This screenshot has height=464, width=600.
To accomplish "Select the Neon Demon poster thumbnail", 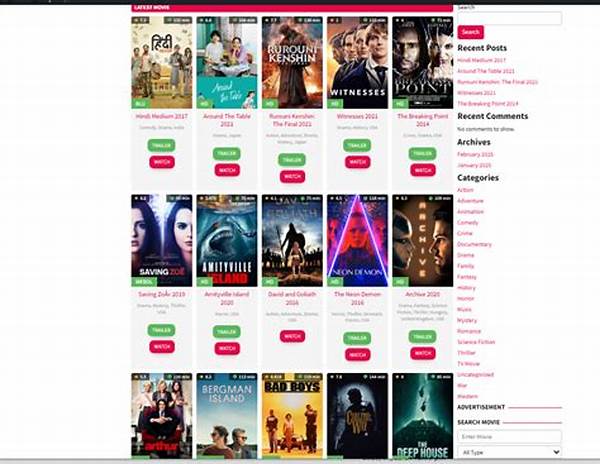I will click(357, 241).
